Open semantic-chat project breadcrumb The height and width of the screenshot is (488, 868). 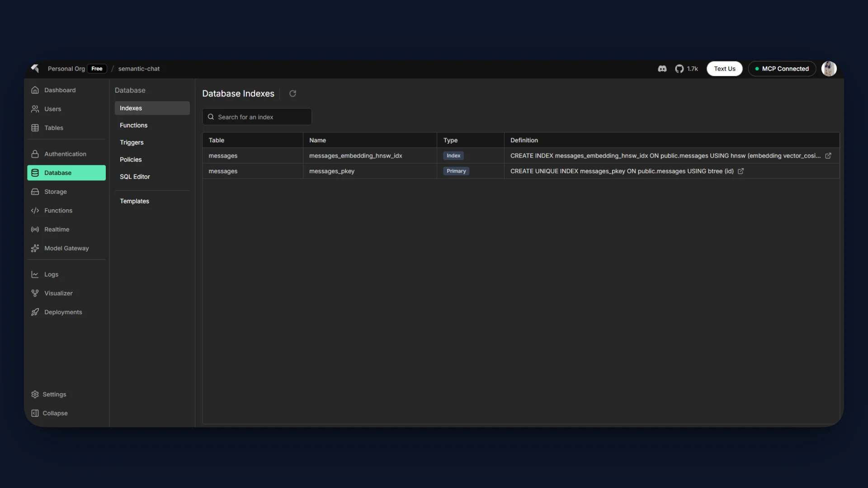click(139, 69)
